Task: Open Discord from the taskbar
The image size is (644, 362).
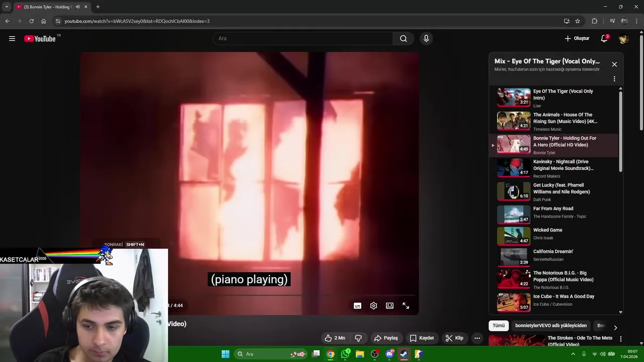Action: pos(389,354)
